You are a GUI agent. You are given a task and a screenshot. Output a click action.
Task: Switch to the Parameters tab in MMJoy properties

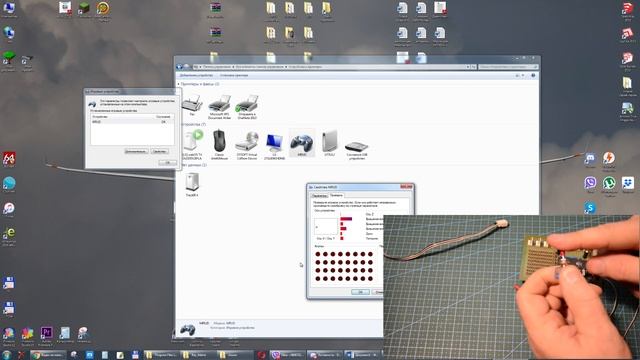tap(319, 196)
